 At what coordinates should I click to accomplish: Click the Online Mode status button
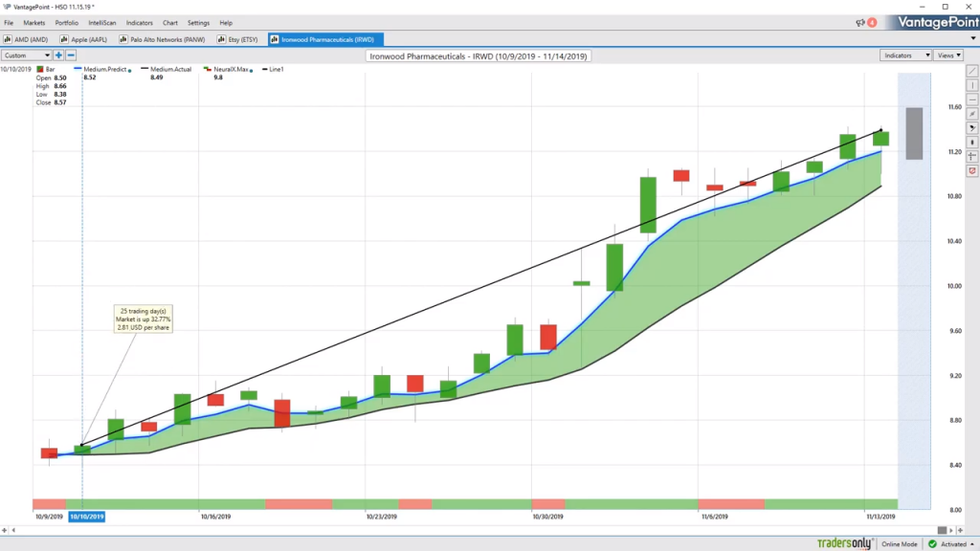(899, 544)
